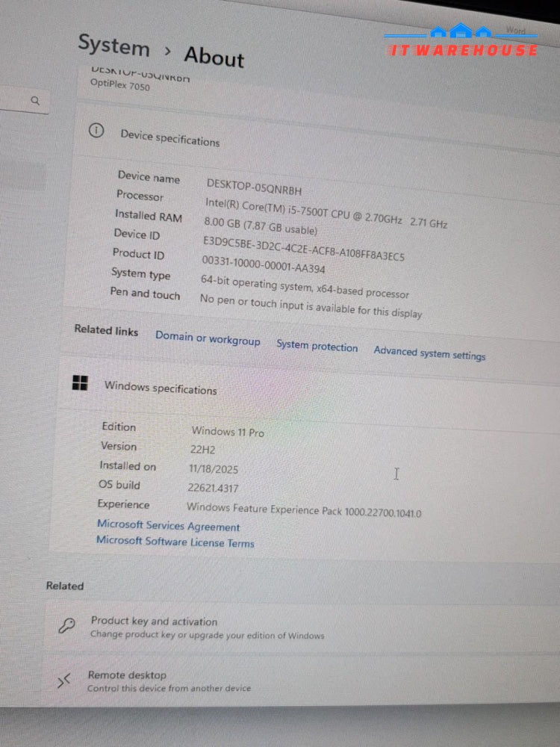Screen dimensions: 560x747
Task: Open Microsoft Software License Terms link
Action: 175,541
